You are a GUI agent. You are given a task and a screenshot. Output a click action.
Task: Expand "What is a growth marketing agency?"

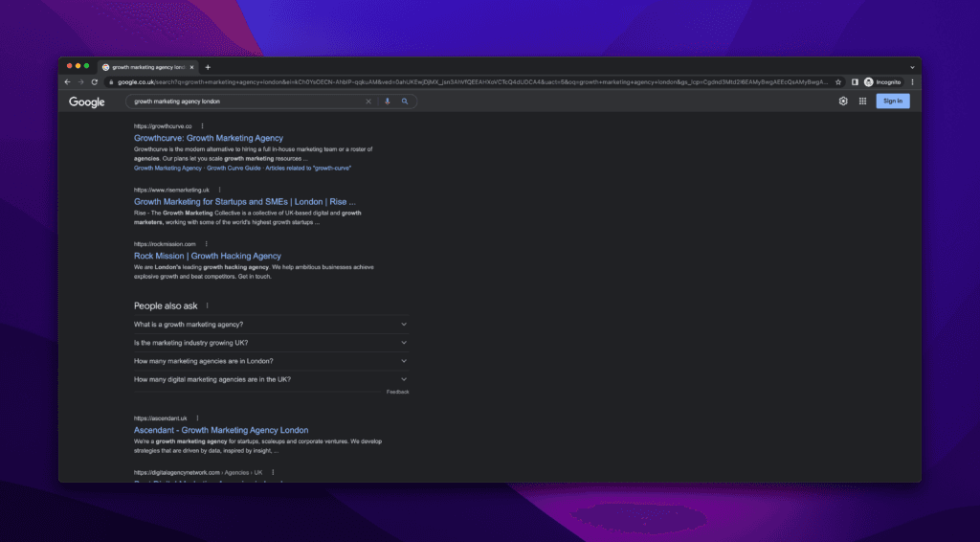(x=271, y=325)
